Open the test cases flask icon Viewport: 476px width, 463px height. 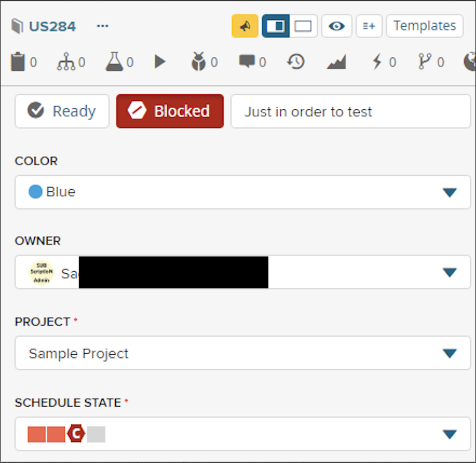[x=114, y=62]
